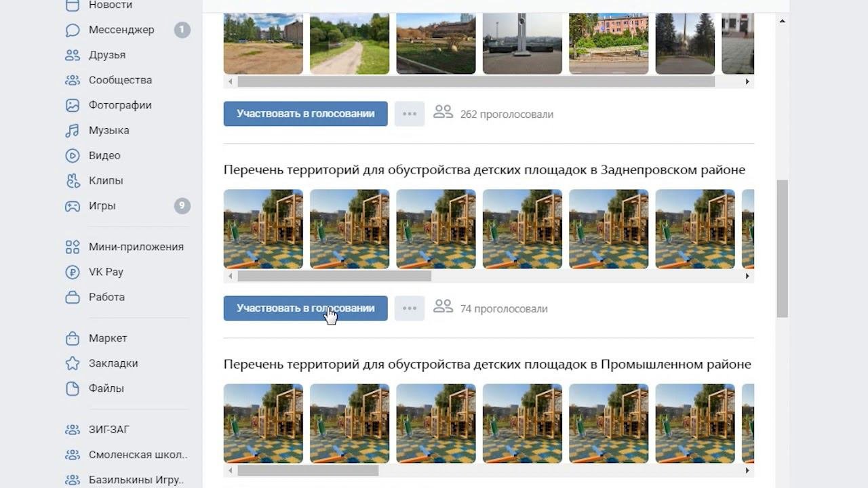Select the Музыка note icon
Viewport: 868px width, 488px height.
point(73,130)
